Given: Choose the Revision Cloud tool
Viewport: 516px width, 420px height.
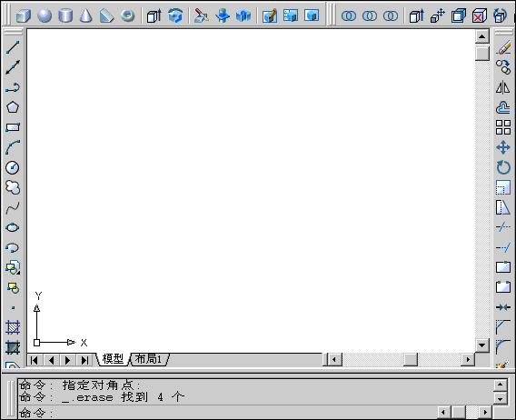Looking at the screenshot, I should (x=13, y=187).
